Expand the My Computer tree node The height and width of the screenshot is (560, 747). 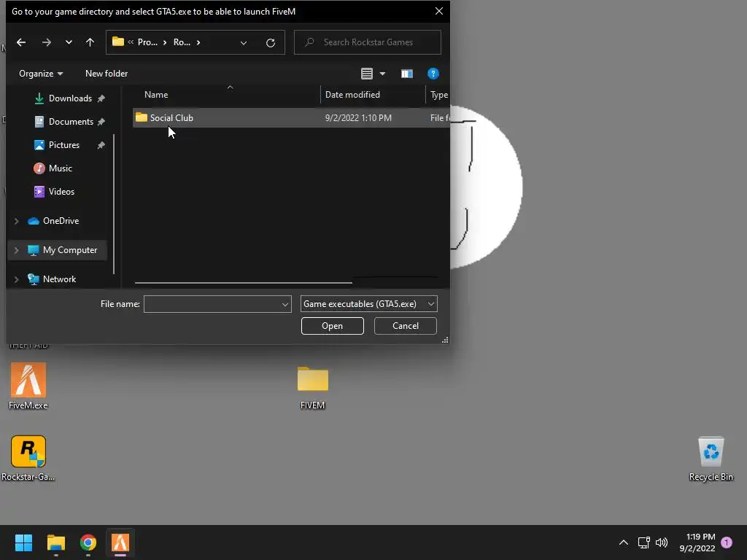[16, 250]
